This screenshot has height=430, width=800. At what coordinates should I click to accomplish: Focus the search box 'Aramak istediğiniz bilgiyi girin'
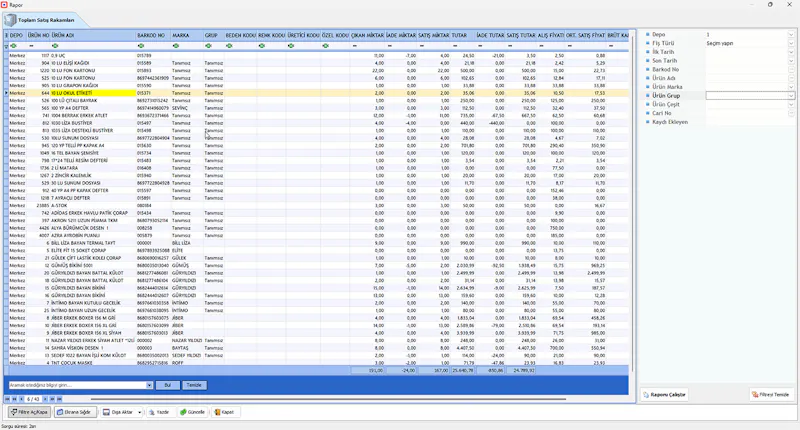pyautogui.click(x=78, y=385)
